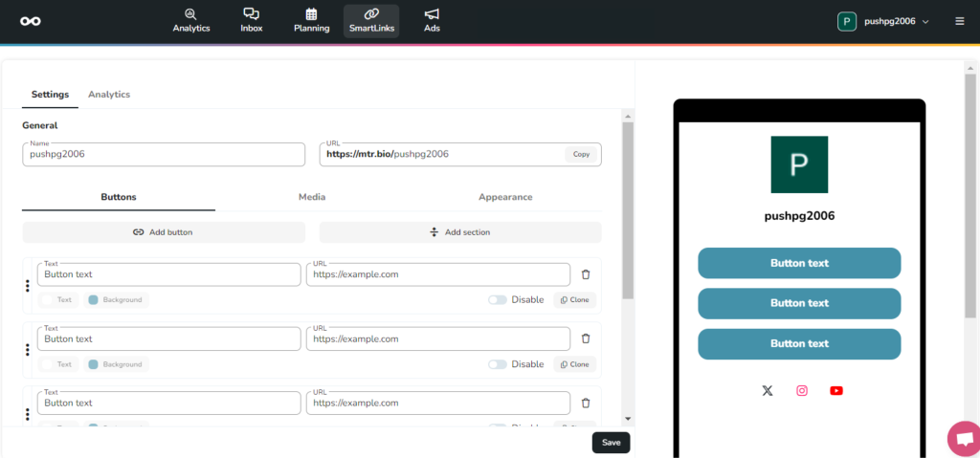Click the Name field containing pushpg2006
980x458 pixels.
[164, 154]
